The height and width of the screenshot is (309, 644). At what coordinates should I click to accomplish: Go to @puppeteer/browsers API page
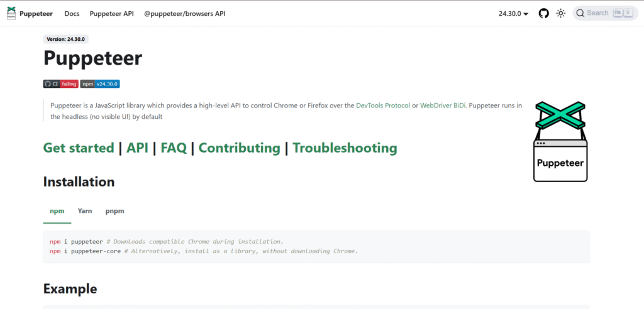tap(184, 13)
